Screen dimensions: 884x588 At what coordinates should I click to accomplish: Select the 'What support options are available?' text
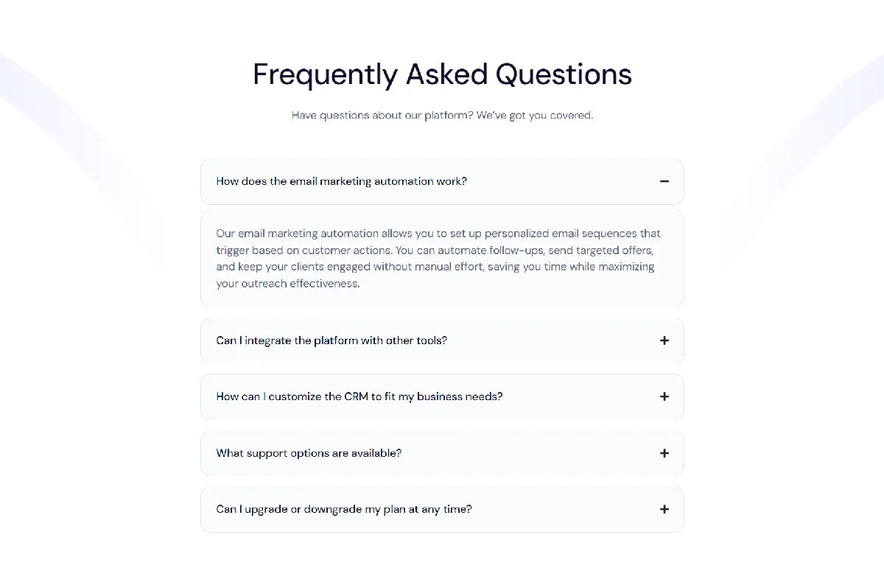pyautogui.click(x=309, y=453)
